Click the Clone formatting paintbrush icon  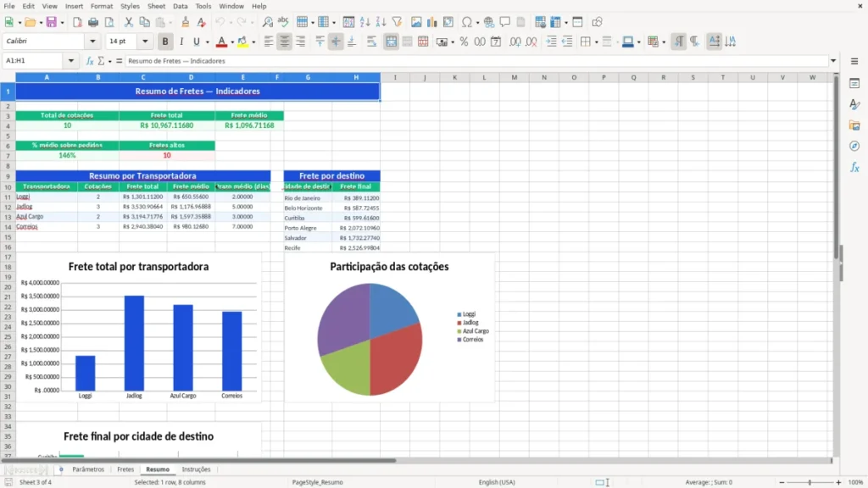coord(186,22)
